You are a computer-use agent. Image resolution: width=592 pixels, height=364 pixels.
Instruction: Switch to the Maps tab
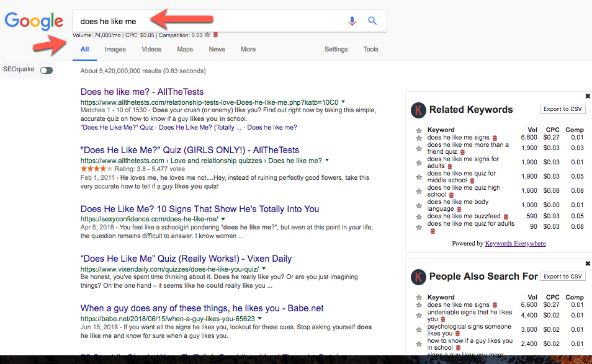tap(185, 49)
